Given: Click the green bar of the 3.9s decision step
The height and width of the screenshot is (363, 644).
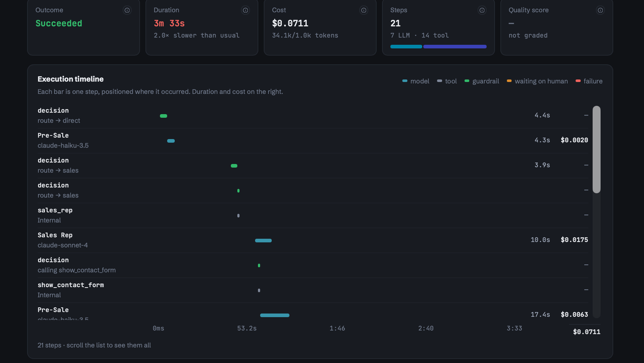Looking at the screenshot, I should tap(234, 165).
